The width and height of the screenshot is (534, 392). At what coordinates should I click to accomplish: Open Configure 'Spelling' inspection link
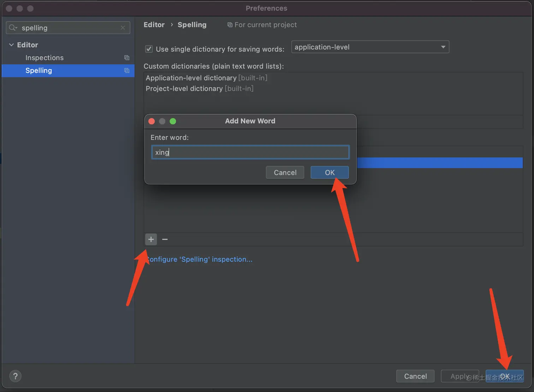tap(199, 259)
